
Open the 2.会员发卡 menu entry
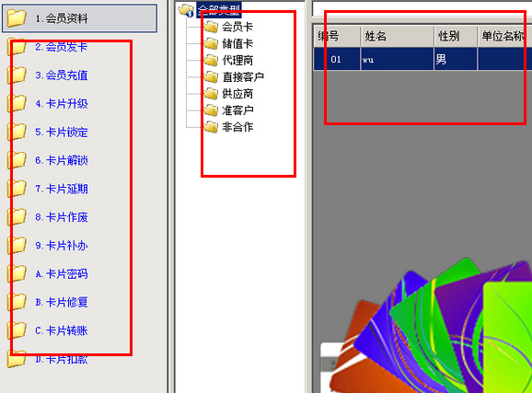(x=62, y=47)
